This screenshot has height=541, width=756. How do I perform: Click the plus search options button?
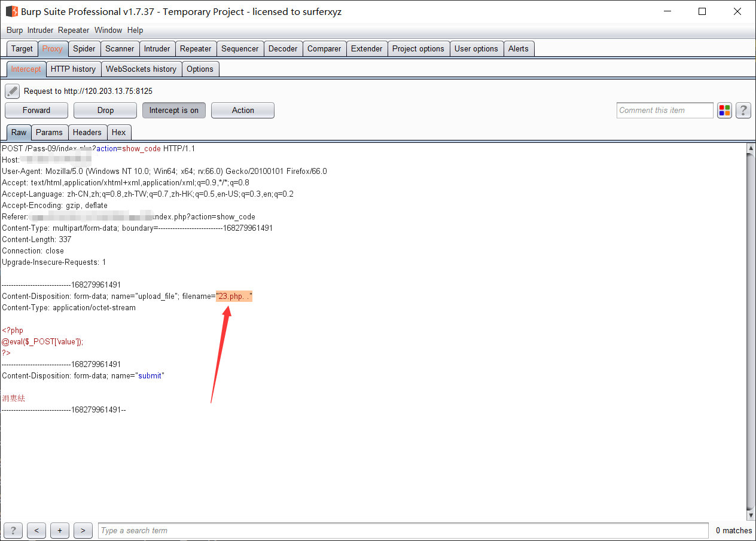(59, 530)
